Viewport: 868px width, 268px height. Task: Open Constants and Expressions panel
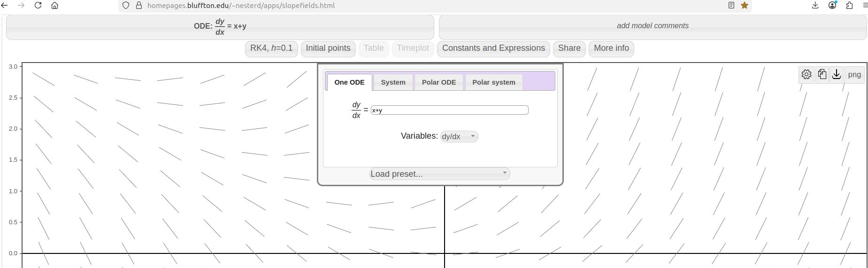(493, 48)
